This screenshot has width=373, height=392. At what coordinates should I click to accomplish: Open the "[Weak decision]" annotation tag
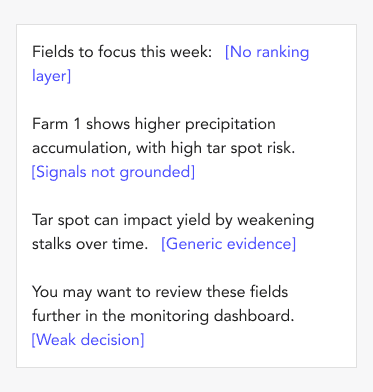click(88, 340)
